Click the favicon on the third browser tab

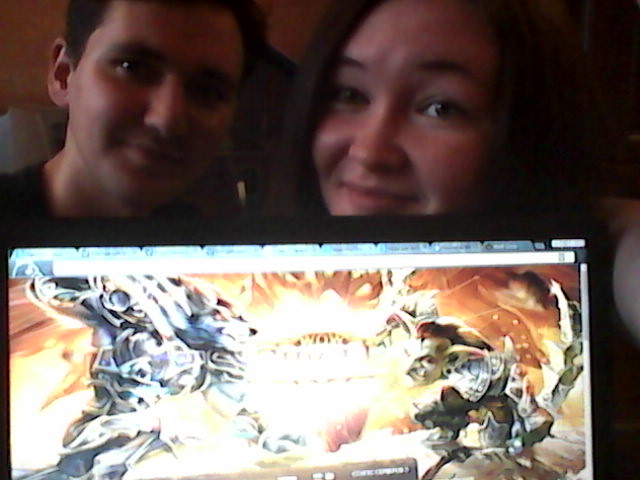148,252
